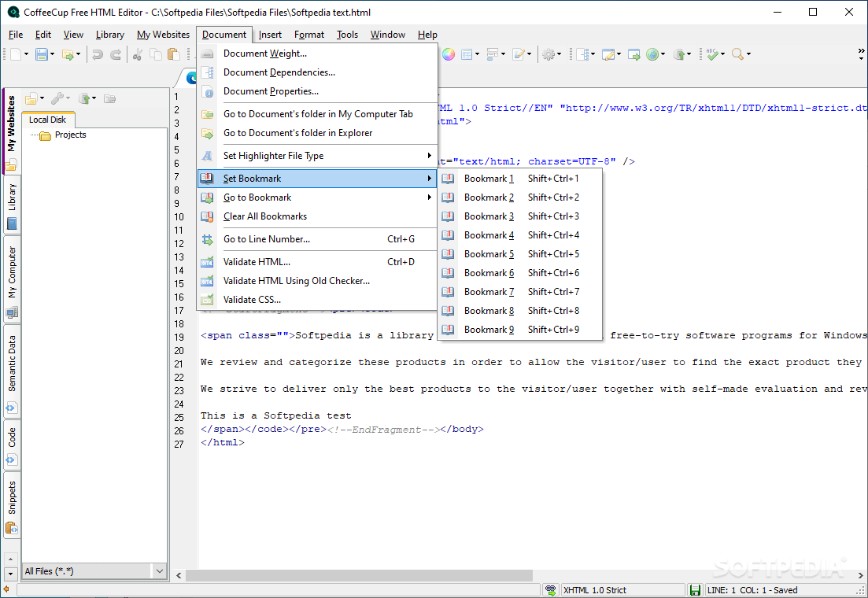The width and height of the screenshot is (868, 598).
Task: Click the New document icon in toolbar
Action: tap(16, 54)
